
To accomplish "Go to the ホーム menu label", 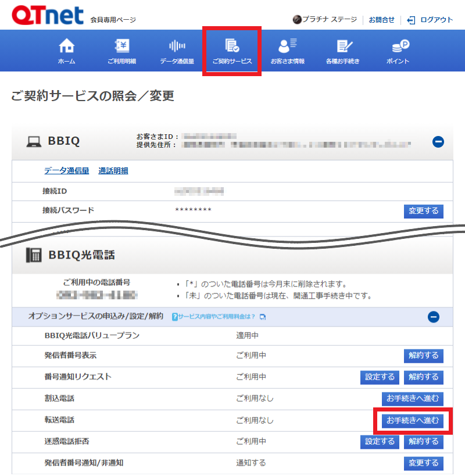I will [x=66, y=62].
